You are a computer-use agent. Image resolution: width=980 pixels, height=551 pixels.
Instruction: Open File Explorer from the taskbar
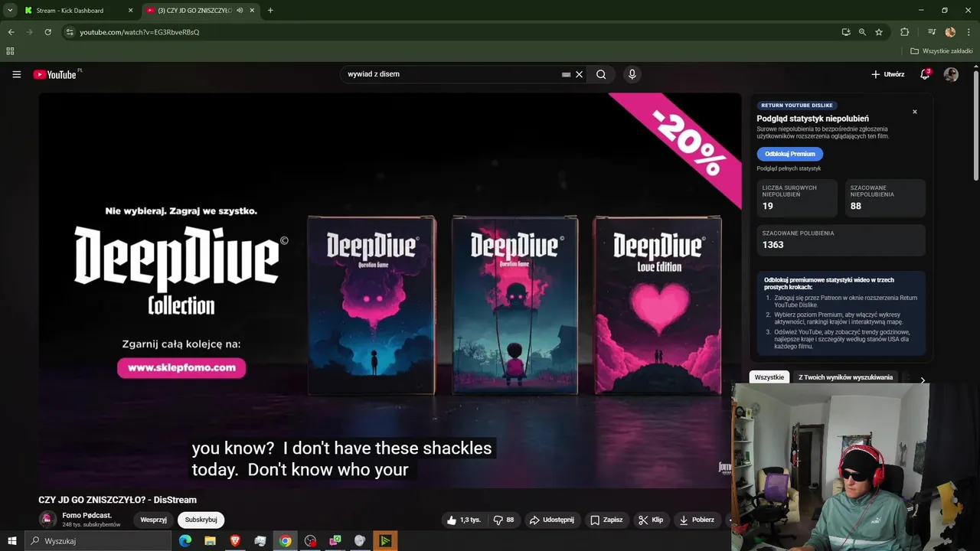click(x=210, y=541)
